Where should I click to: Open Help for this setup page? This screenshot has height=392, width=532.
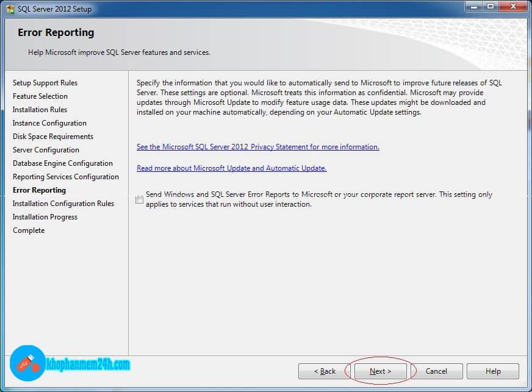point(493,371)
